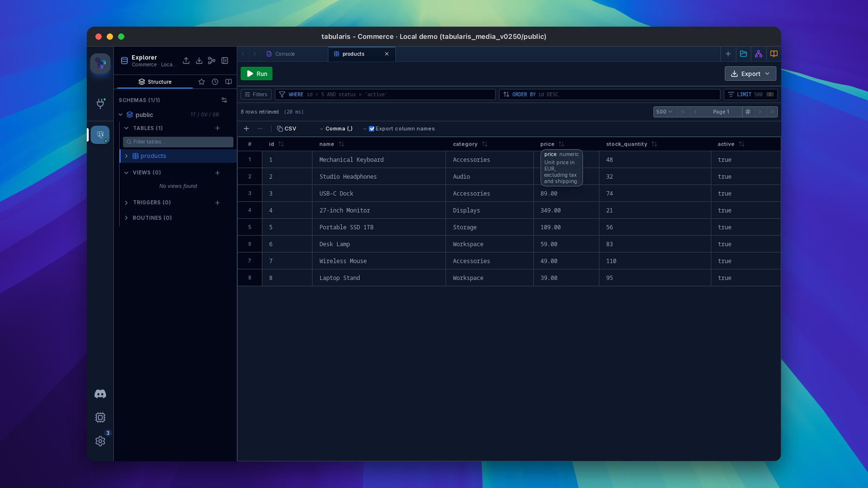The width and height of the screenshot is (868, 488).
Task: Sort by the price column arrows
Action: click(561, 144)
